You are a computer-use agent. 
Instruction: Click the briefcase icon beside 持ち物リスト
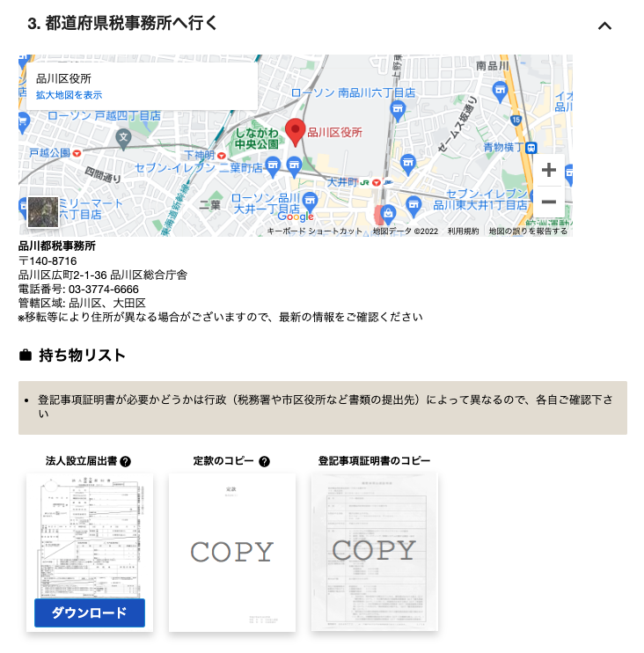pyautogui.click(x=26, y=356)
